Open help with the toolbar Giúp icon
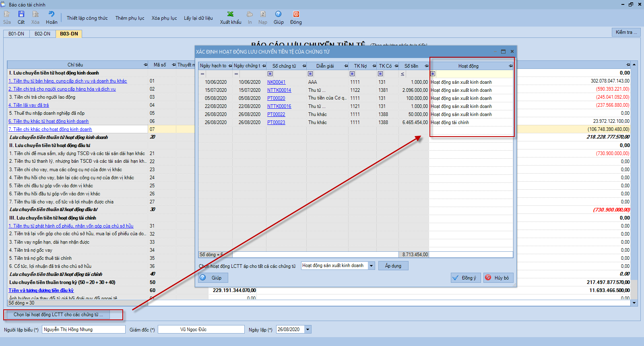 (279, 14)
